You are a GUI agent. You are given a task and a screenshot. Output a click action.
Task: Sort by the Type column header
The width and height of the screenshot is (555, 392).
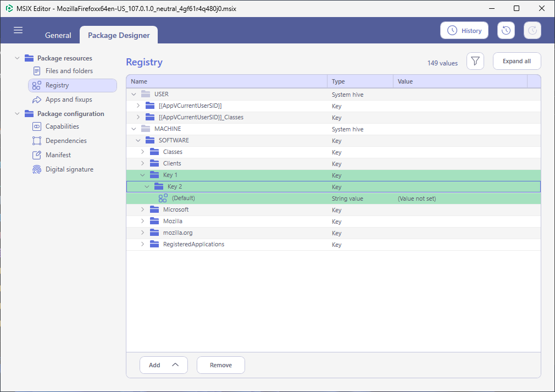pyautogui.click(x=360, y=81)
